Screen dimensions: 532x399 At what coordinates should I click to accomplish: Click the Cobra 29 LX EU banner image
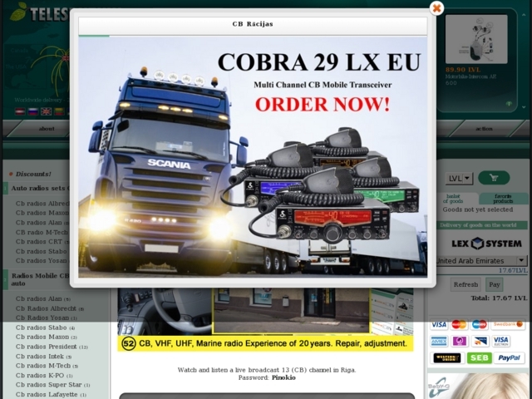tap(253, 157)
